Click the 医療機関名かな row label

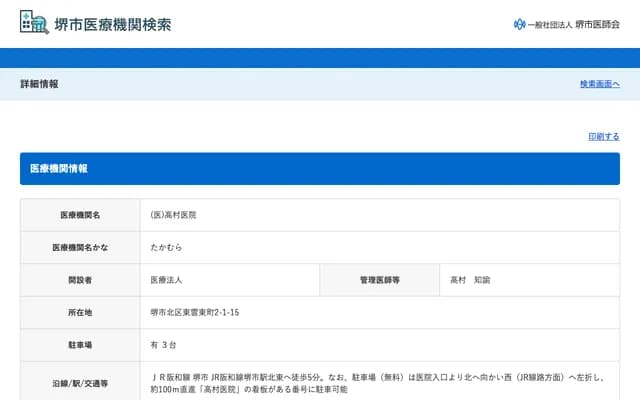tap(80, 247)
